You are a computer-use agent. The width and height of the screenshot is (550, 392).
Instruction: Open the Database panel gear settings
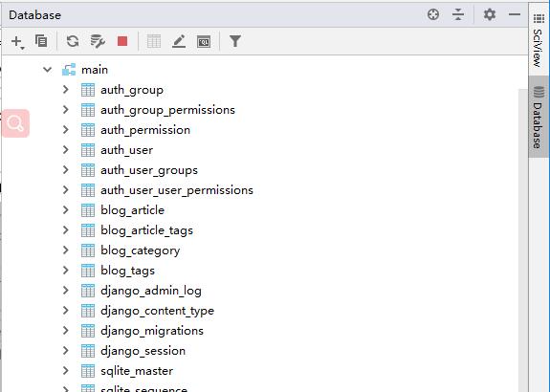[490, 14]
